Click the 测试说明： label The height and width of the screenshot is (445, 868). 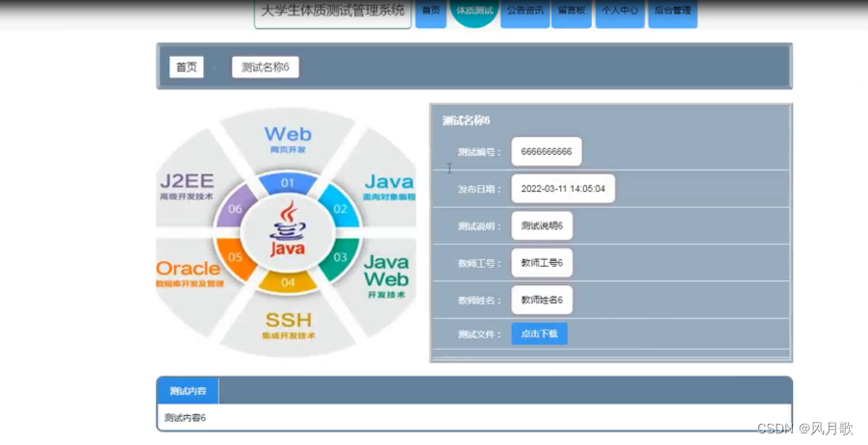[x=479, y=226]
